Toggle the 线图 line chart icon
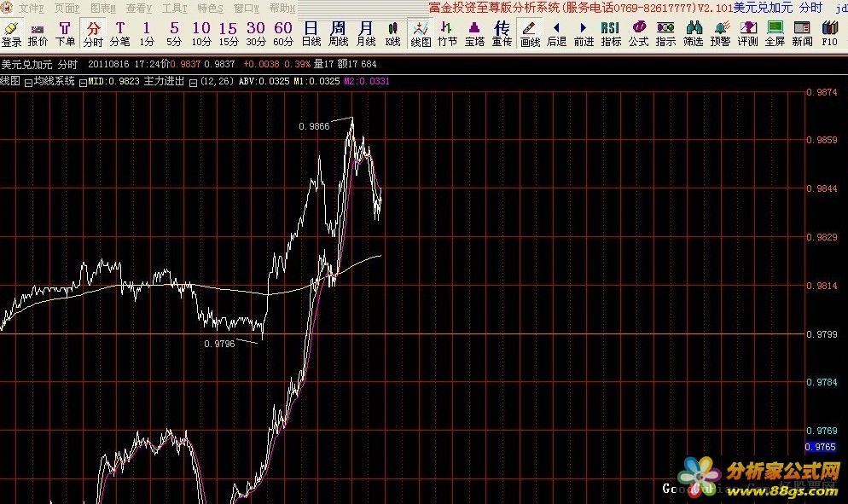The height and width of the screenshot is (504, 848). (x=421, y=33)
